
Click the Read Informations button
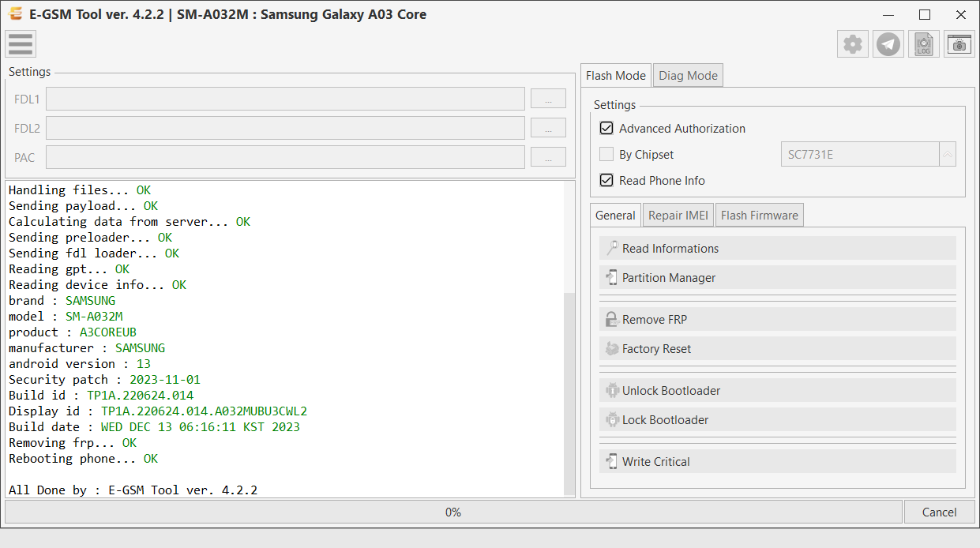(778, 248)
